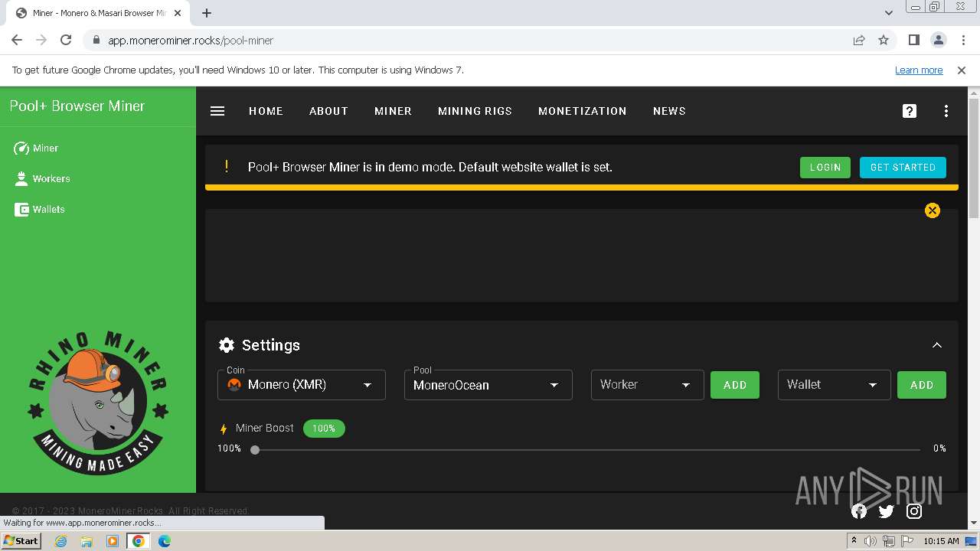Open the hamburger navigation menu
This screenshot has height=551, width=980.
point(217,111)
